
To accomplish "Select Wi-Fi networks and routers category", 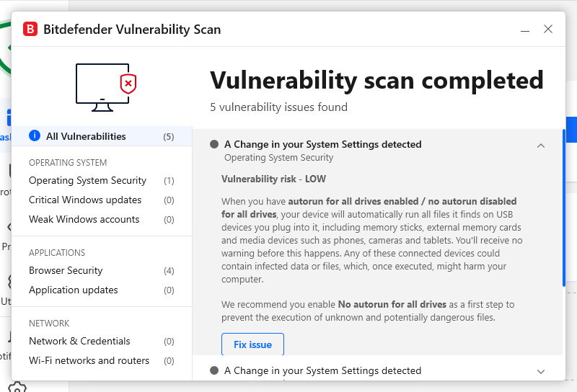I will pos(89,360).
